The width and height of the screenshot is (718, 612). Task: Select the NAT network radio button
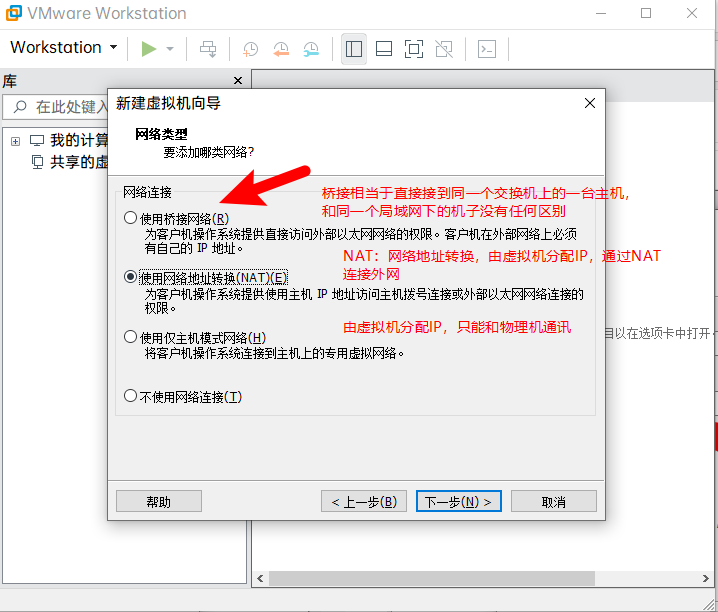[131, 277]
